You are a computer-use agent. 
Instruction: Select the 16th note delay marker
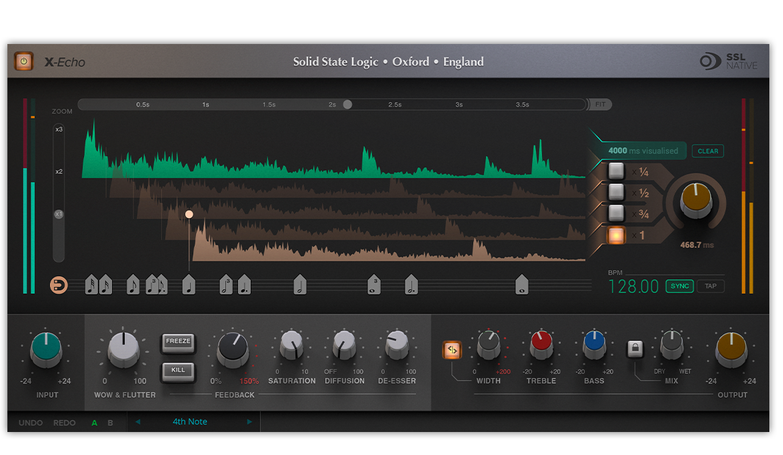point(105,285)
